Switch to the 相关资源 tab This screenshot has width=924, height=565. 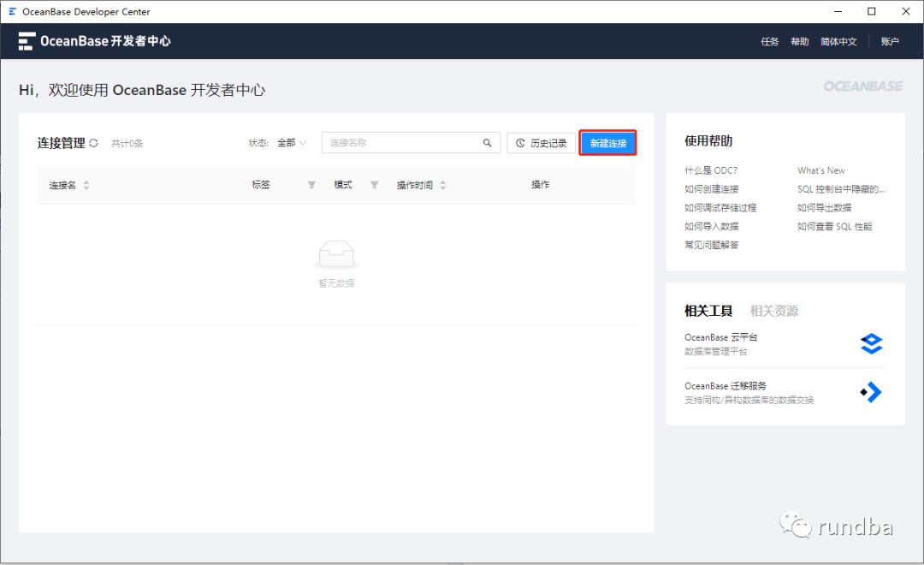(774, 311)
